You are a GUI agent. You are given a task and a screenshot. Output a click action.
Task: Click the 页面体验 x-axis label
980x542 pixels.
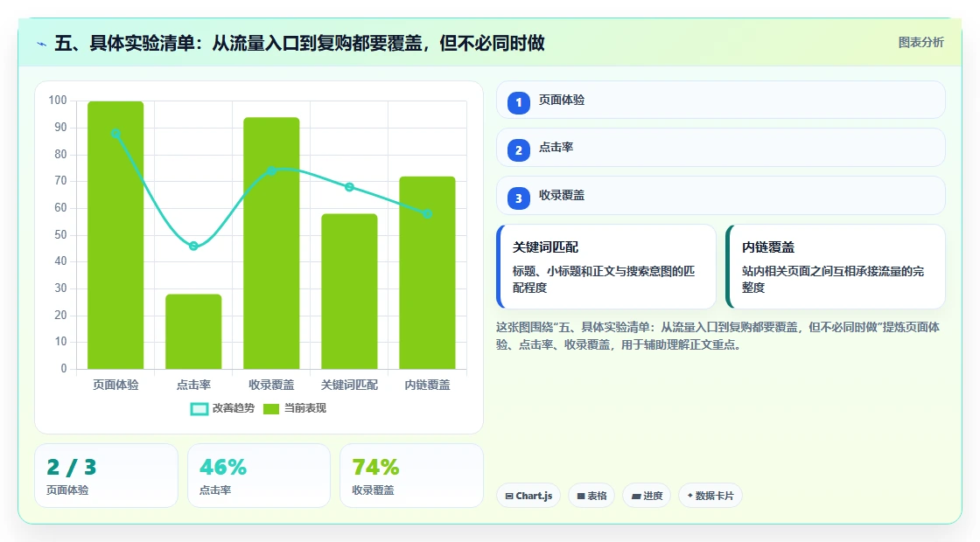click(115, 386)
